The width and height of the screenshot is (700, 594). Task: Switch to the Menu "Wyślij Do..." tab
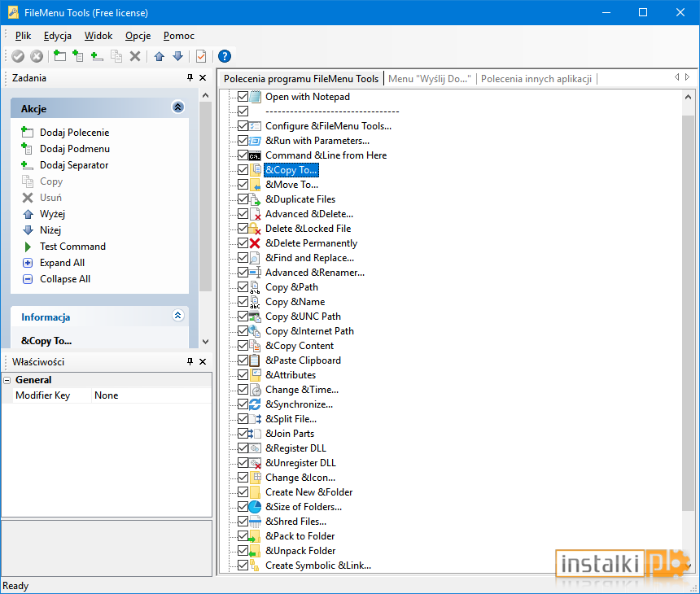tap(430, 79)
